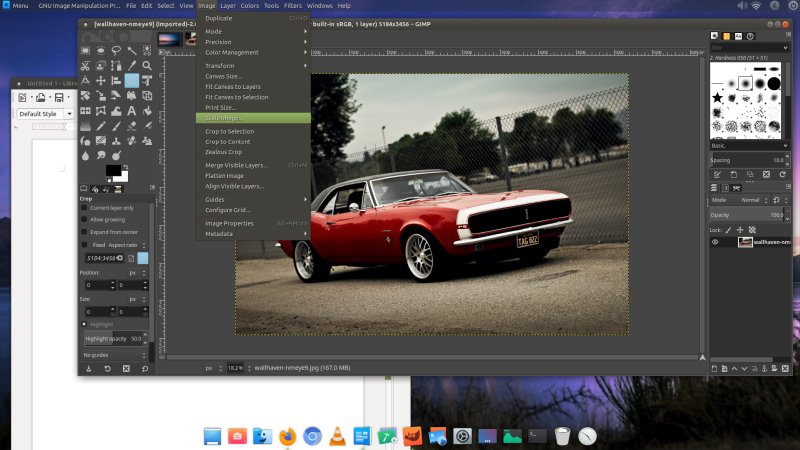Select the Rectangle Select tool
800x450 pixels.
(x=86, y=49)
